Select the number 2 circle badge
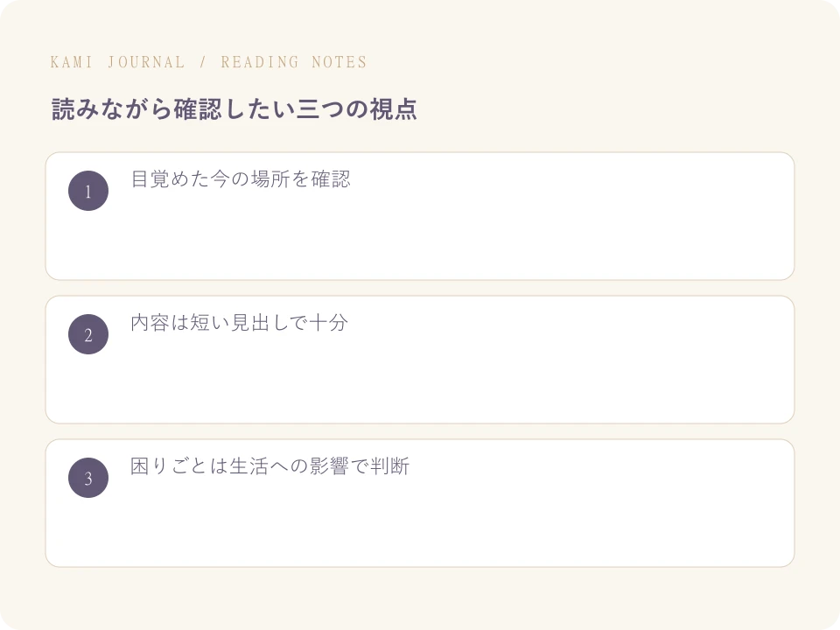This screenshot has height=630, width=840. pos(88,334)
